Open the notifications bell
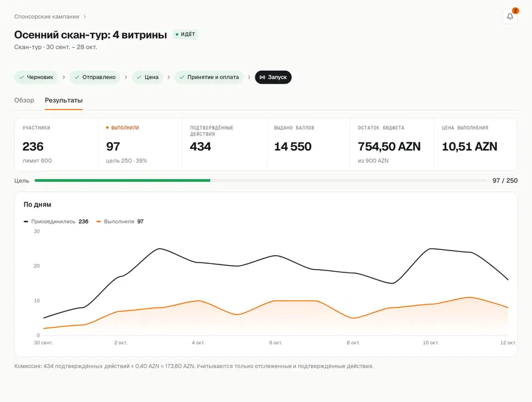The width and height of the screenshot is (532, 402). point(510,16)
